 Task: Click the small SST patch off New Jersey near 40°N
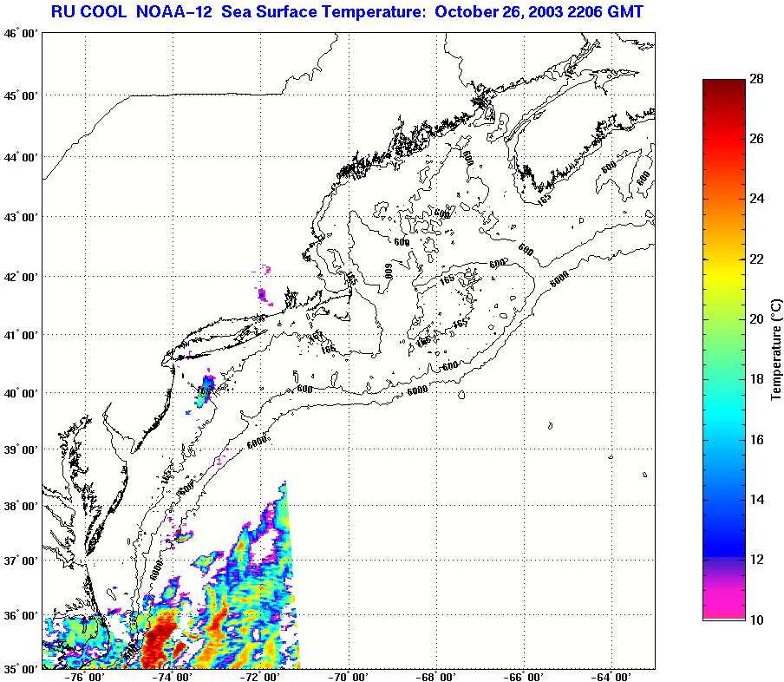(x=205, y=391)
